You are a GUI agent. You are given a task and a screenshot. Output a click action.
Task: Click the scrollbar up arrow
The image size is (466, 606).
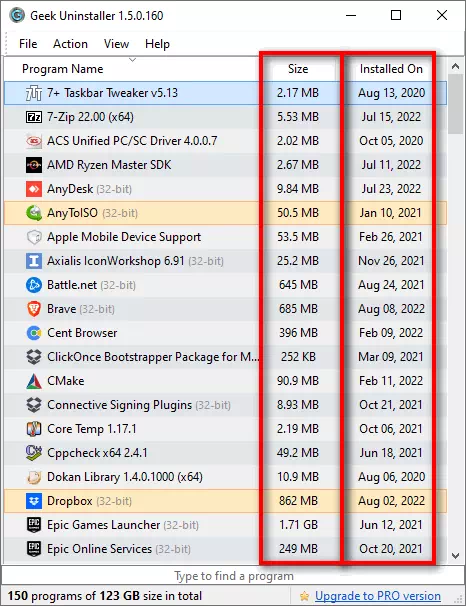click(456, 66)
